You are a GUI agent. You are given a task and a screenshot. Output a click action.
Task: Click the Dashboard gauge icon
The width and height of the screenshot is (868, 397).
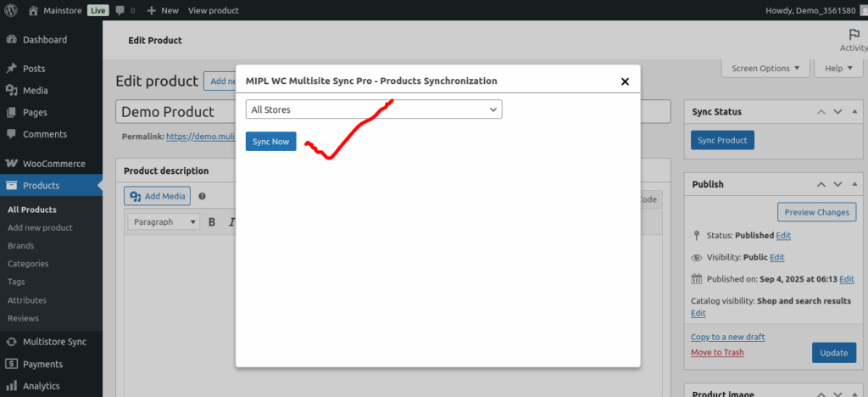tap(11, 40)
